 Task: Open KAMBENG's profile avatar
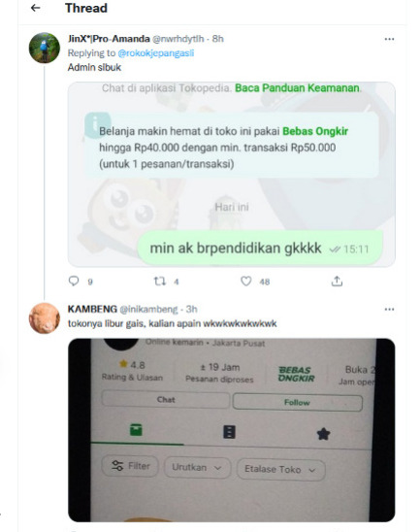pos(45,317)
